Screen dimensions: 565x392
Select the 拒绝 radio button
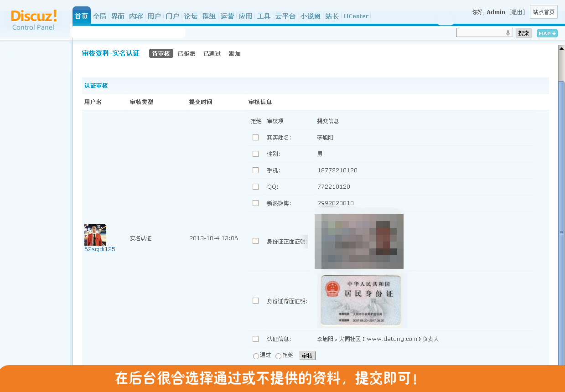pos(278,356)
